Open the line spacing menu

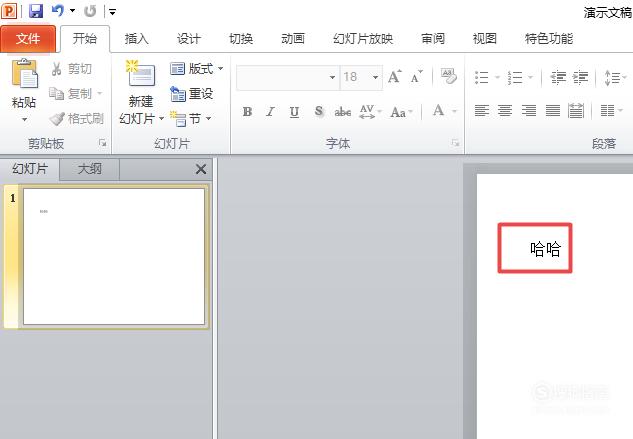click(x=615, y=77)
